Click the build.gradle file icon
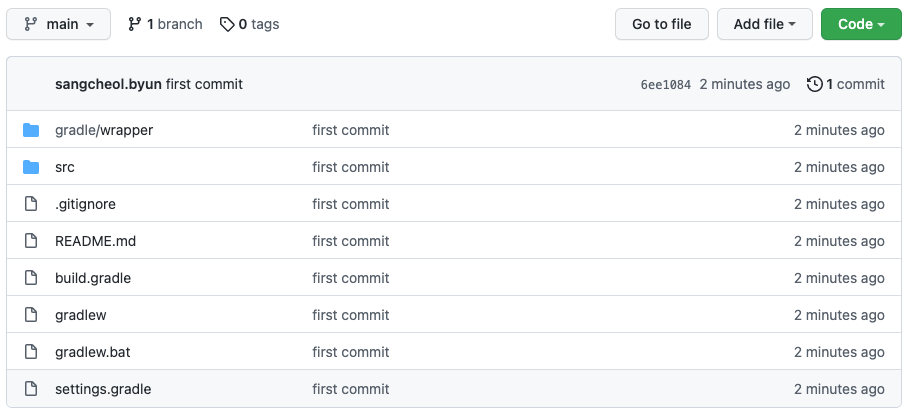Screen dimensions: 909x416 31,278
